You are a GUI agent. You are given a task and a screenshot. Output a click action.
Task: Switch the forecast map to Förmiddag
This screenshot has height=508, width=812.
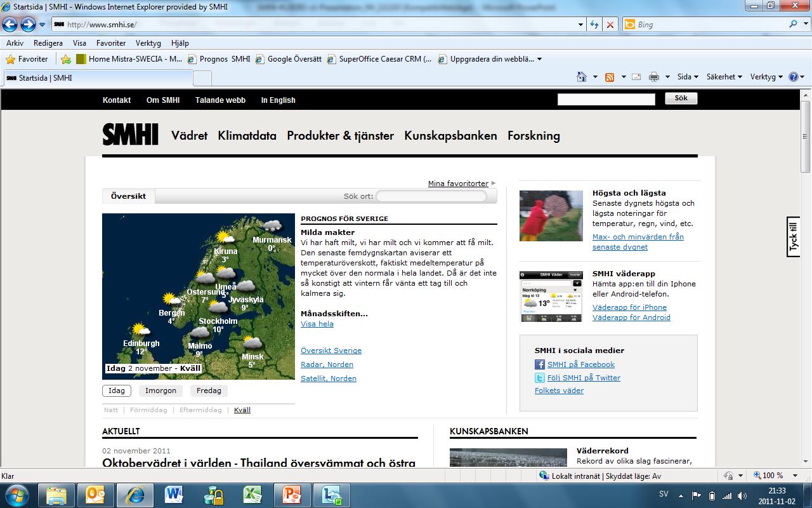coord(148,410)
